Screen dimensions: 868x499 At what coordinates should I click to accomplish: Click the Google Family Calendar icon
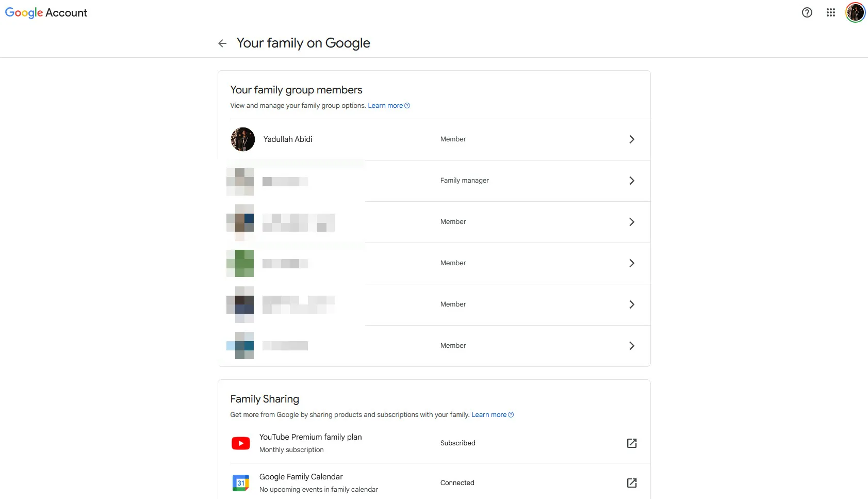(241, 482)
